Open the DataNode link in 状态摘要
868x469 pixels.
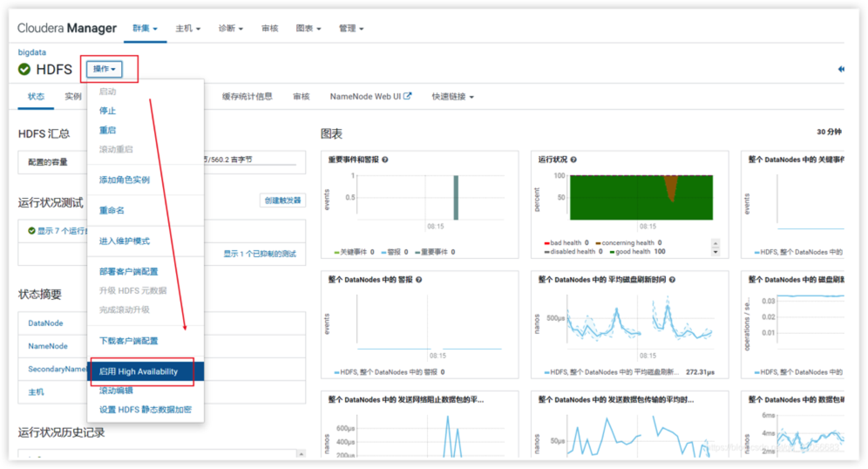pyautogui.click(x=45, y=323)
